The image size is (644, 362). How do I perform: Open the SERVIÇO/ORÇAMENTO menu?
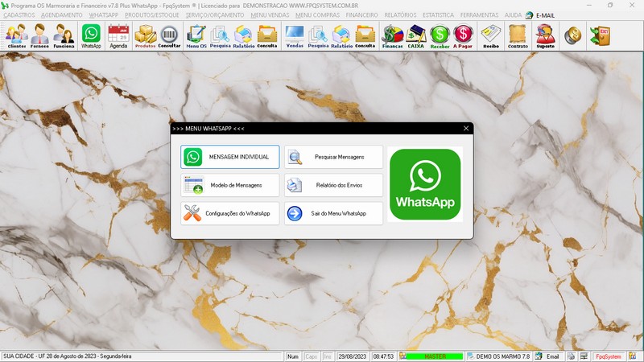[214, 14]
